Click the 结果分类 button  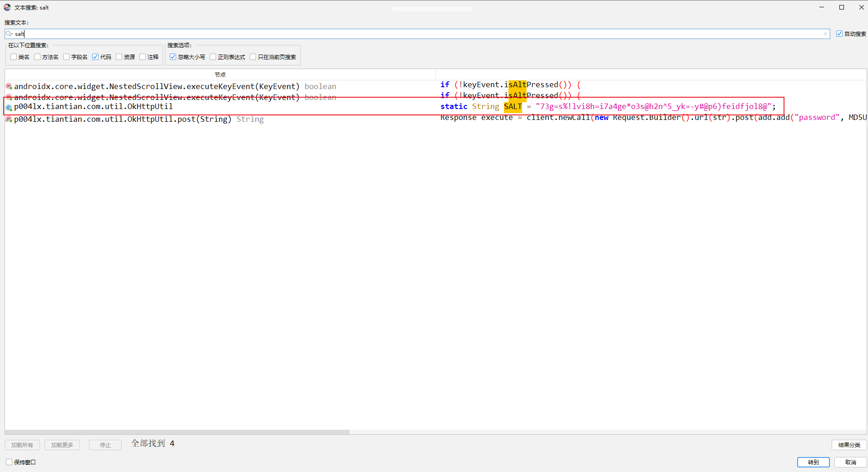pos(849,445)
